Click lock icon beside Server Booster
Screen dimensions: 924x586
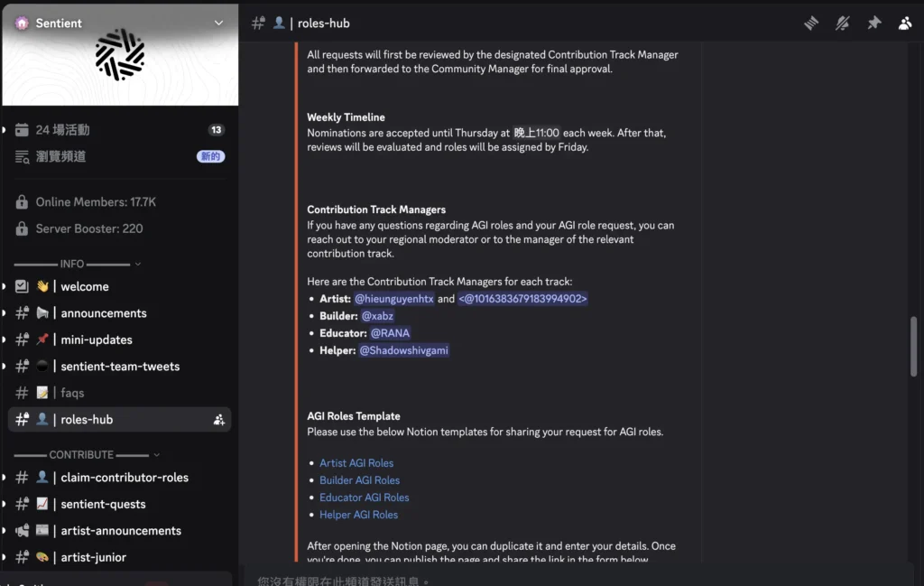click(x=22, y=228)
